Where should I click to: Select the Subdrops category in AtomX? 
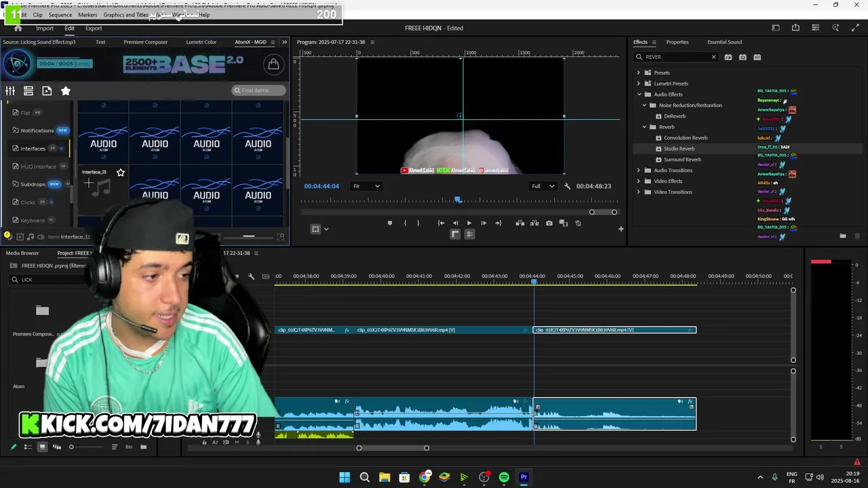pyautogui.click(x=33, y=184)
